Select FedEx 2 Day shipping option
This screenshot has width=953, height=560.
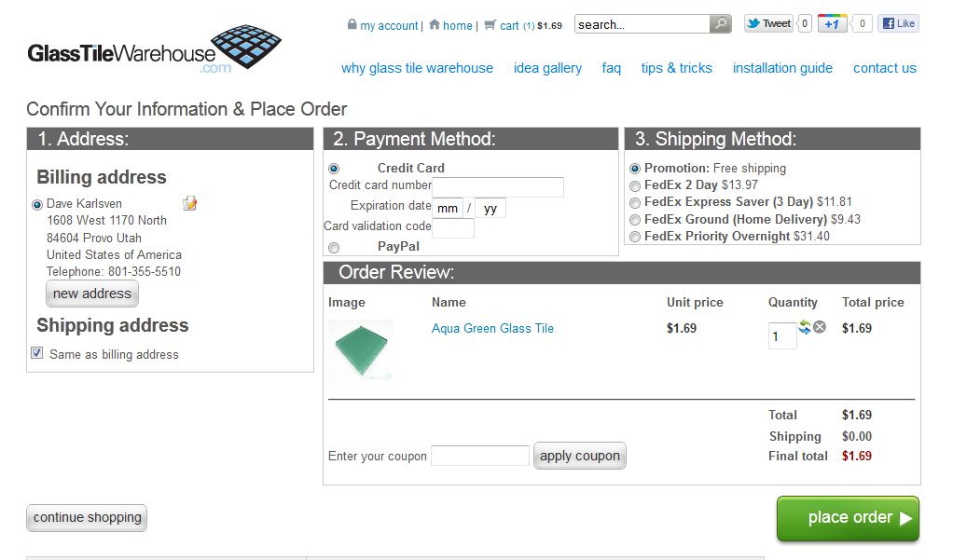click(x=635, y=185)
